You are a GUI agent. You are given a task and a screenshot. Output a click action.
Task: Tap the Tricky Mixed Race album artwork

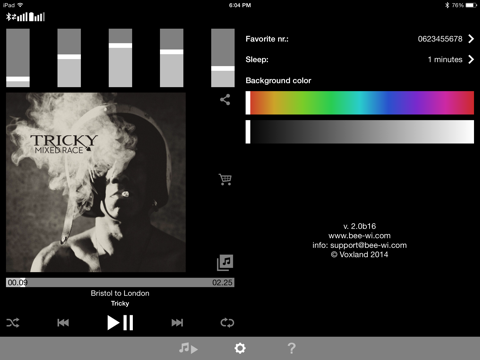point(96,182)
